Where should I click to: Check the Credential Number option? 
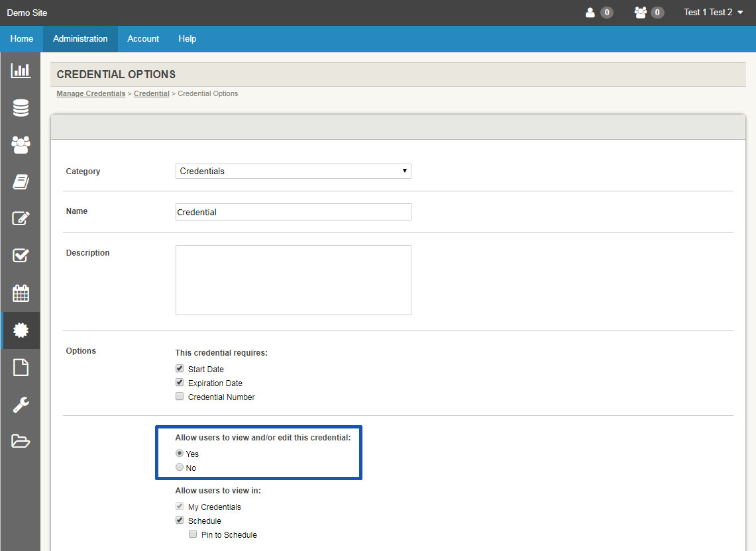(x=180, y=396)
